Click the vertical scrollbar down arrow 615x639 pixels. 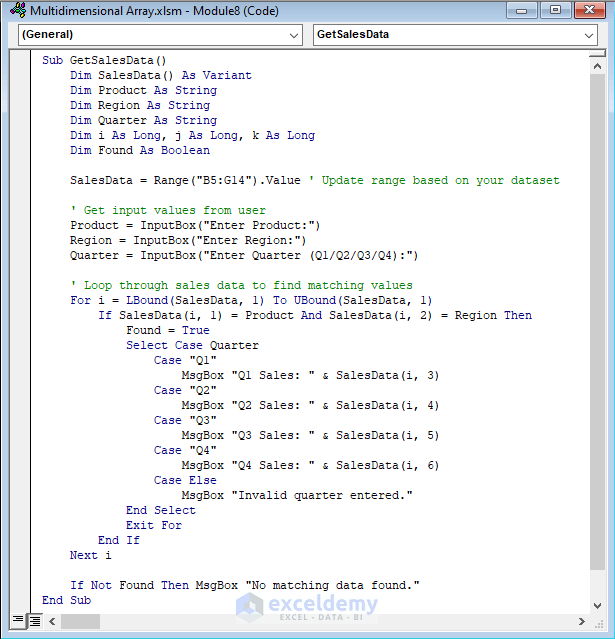coord(597,606)
